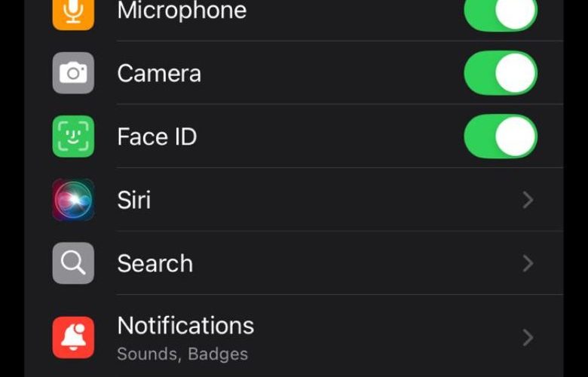Screen dimensions: 588x377
Task: Tap the Camera label text
Action: coord(159,73)
